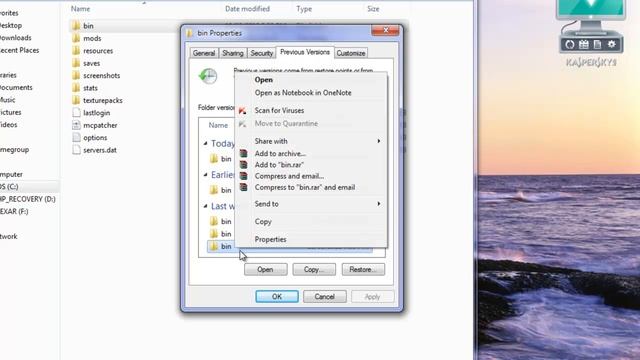640x360 pixels.
Task: Switch to the Customize tab
Action: (351, 53)
